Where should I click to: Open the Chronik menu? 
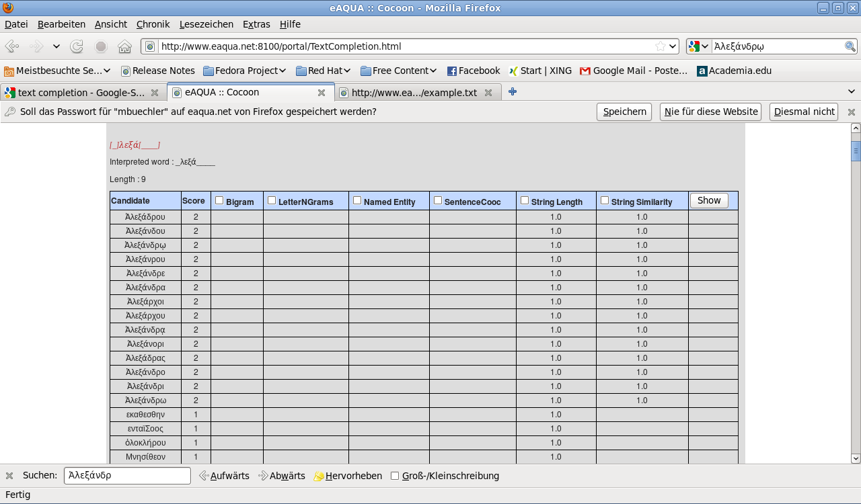tap(153, 24)
